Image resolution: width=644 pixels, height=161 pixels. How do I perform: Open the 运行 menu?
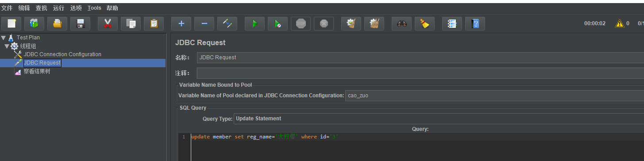[58, 8]
